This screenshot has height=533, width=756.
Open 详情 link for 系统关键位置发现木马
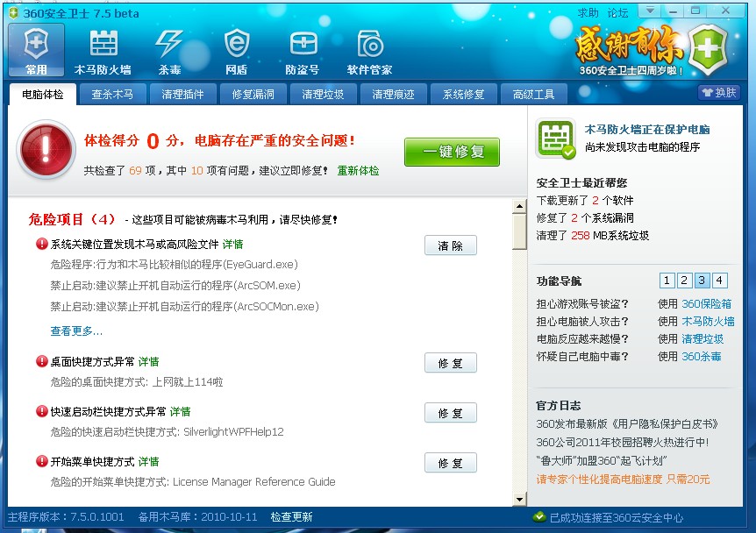point(233,245)
